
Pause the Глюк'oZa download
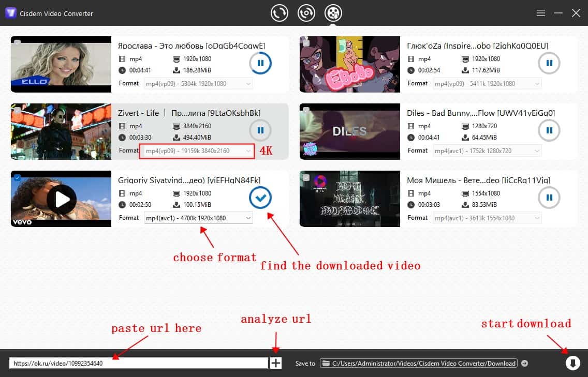(549, 63)
